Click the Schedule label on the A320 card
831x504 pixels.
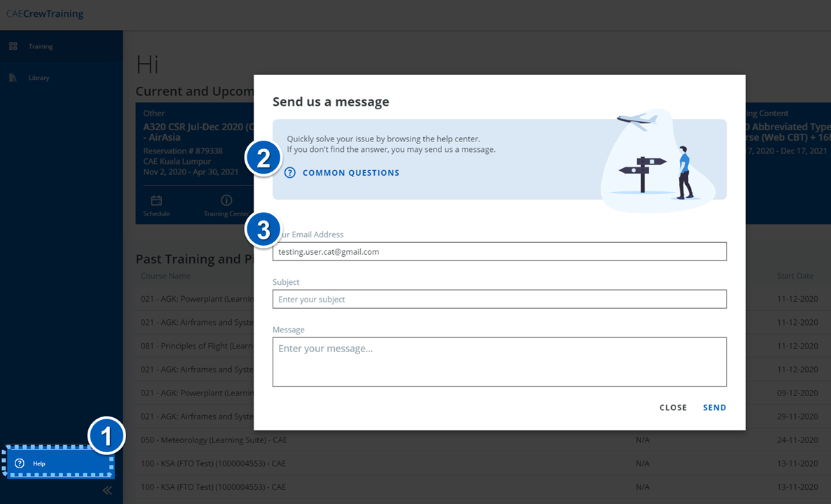pos(156,214)
